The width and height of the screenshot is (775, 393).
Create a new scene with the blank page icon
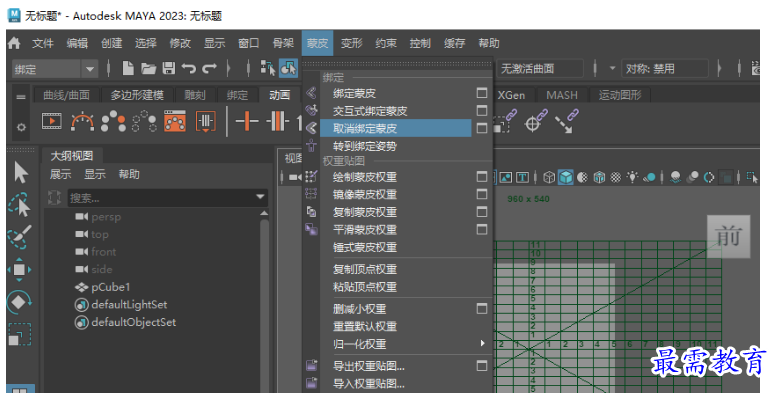tap(128, 68)
